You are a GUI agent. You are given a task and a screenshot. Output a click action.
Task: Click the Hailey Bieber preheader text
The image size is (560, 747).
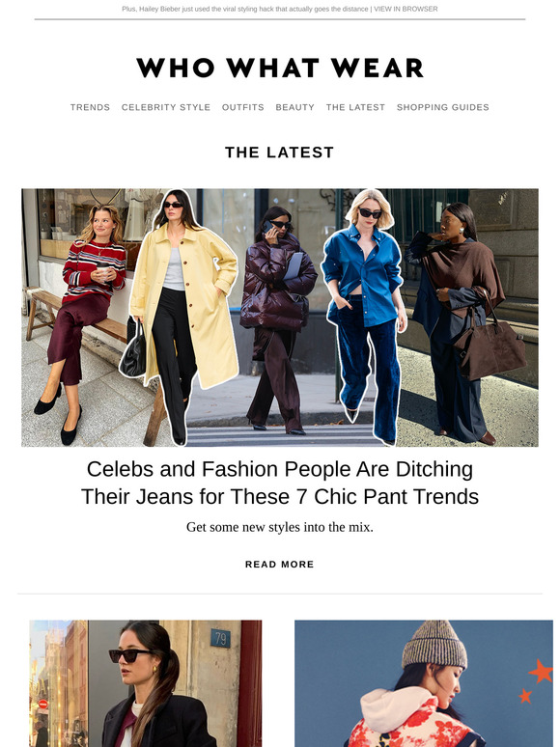245,9
